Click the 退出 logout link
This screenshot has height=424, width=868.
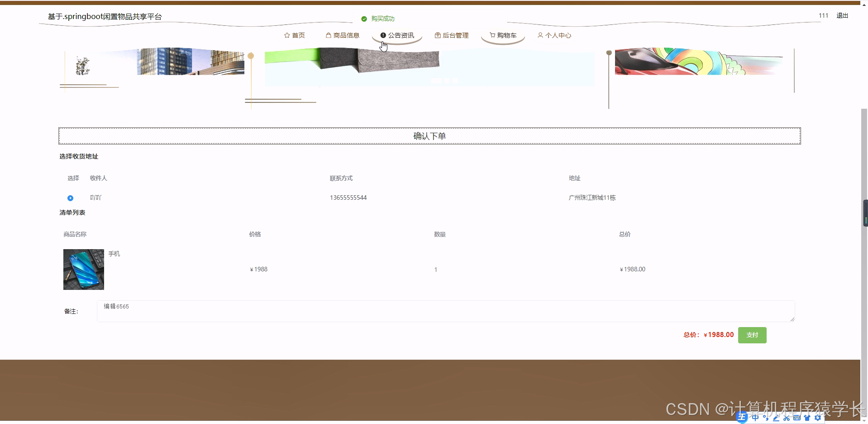[x=841, y=15]
